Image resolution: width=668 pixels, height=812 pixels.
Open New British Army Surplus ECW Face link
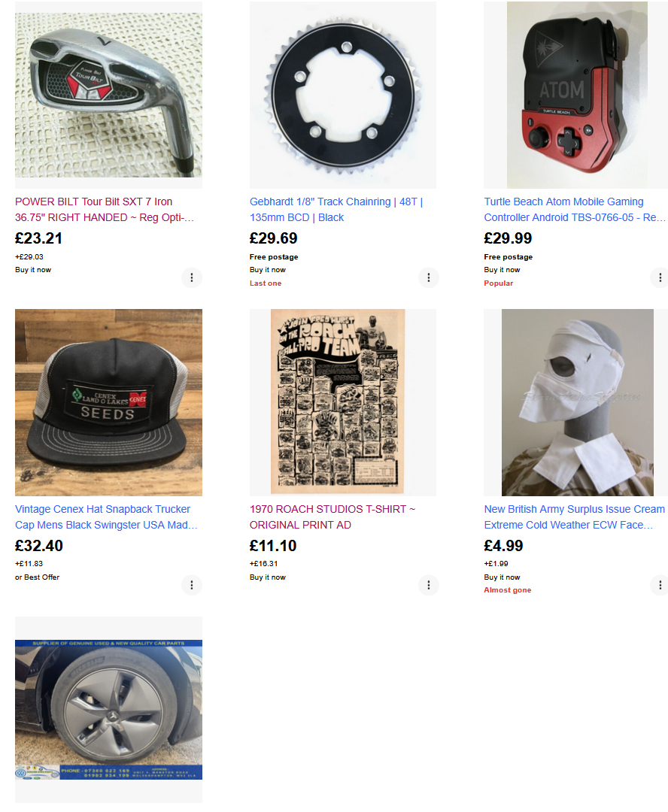tap(574, 517)
